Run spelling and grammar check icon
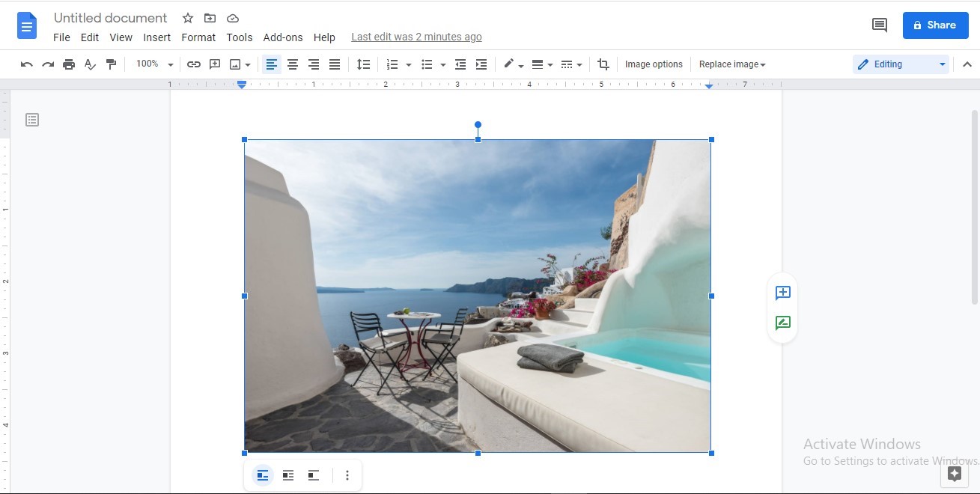 tap(90, 64)
